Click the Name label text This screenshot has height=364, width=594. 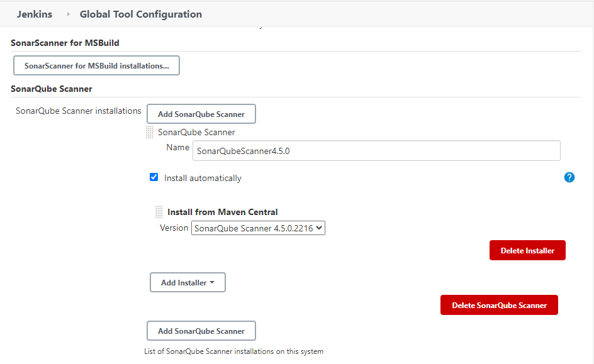177,147
